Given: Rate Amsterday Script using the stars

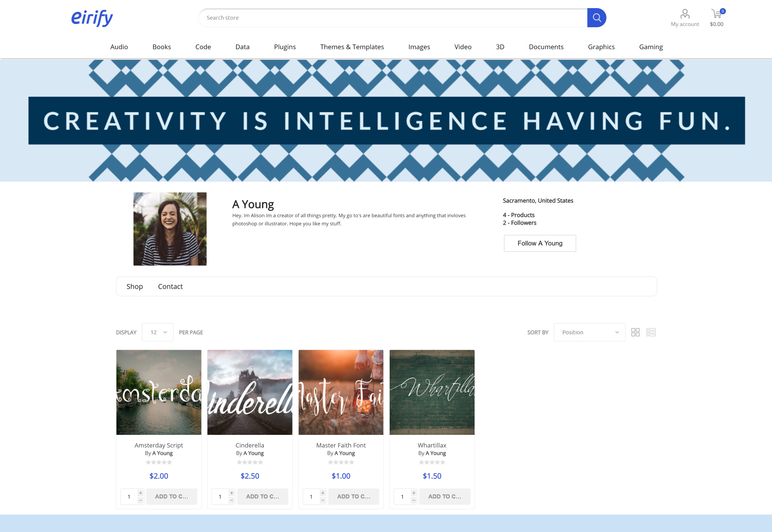Looking at the screenshot, I should [159, 462].
